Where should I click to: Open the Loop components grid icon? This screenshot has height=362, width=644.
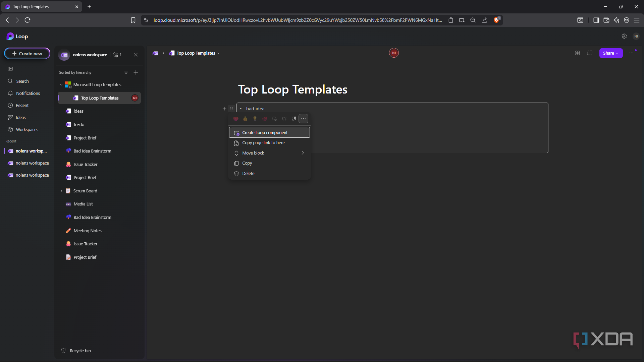coord(577,53)
